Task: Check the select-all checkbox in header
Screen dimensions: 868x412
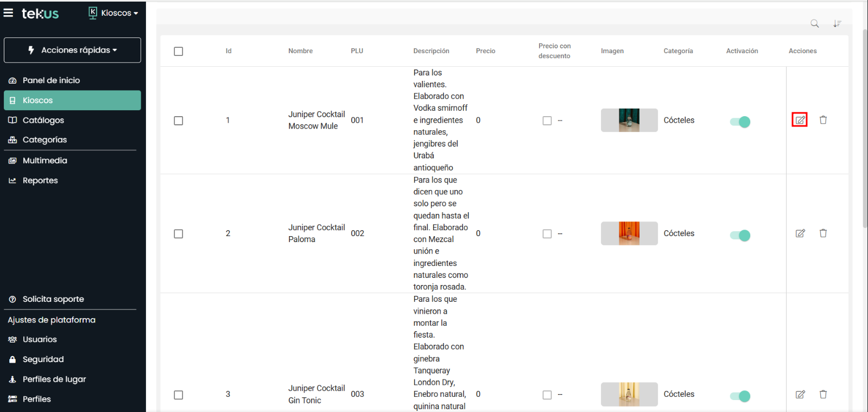Action: [179, 52]
